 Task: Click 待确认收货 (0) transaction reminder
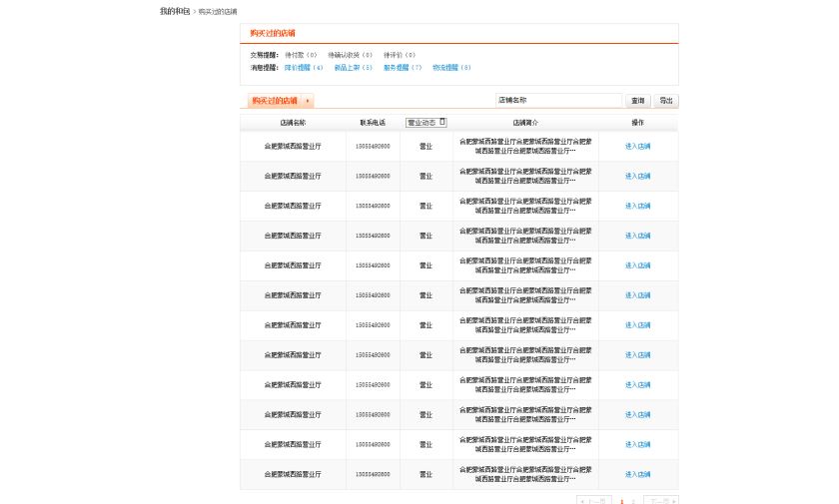[x=350, y=55]
